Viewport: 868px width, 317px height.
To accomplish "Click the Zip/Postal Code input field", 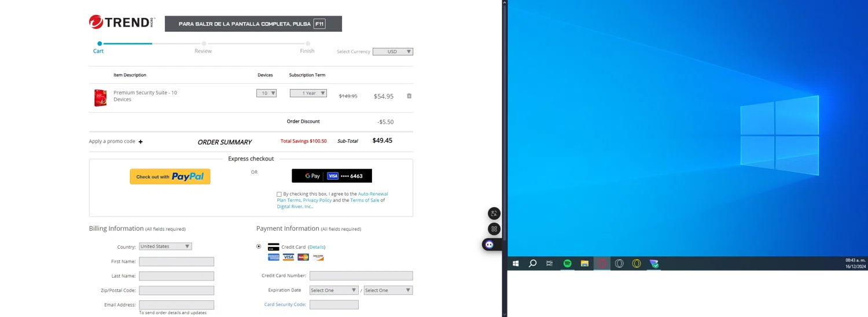I will (176, 290).
